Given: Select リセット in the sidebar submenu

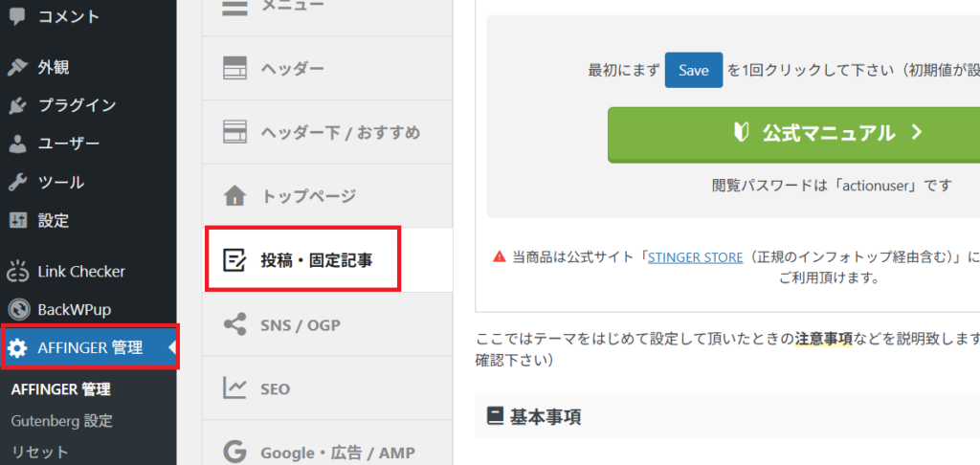Looking at the screenshot, I should pos(40,452).
